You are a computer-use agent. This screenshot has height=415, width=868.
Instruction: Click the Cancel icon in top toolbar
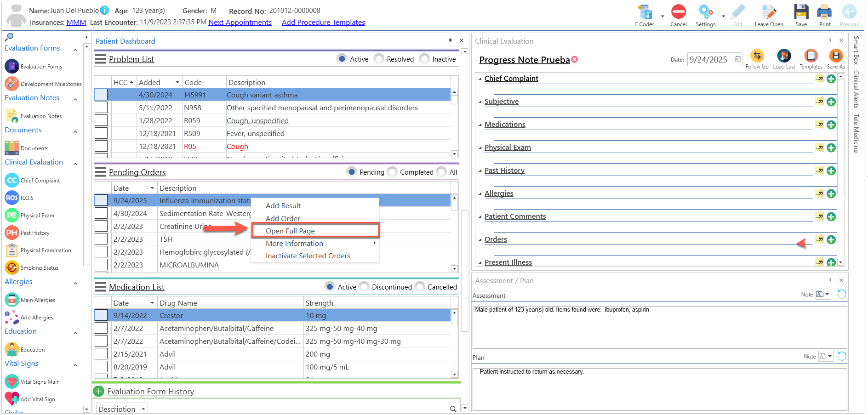coord(678,12)
